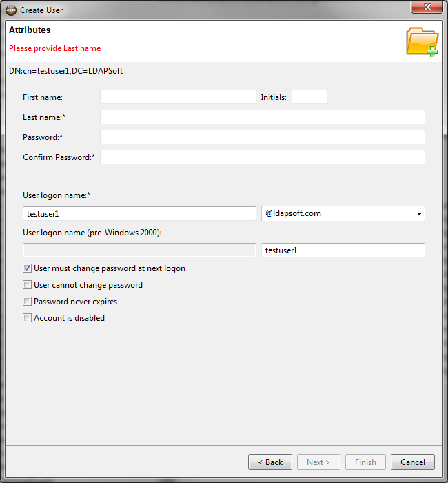This screenshot has width=448, height=483.
Task: Tick the Account is disabled checkbox
Action: pos(27,318)
